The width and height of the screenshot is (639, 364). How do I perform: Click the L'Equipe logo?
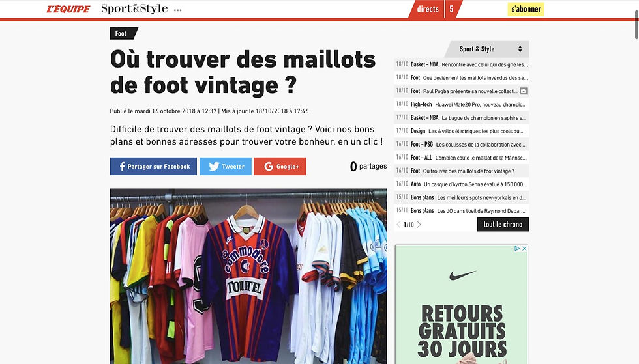coord(68,9)
